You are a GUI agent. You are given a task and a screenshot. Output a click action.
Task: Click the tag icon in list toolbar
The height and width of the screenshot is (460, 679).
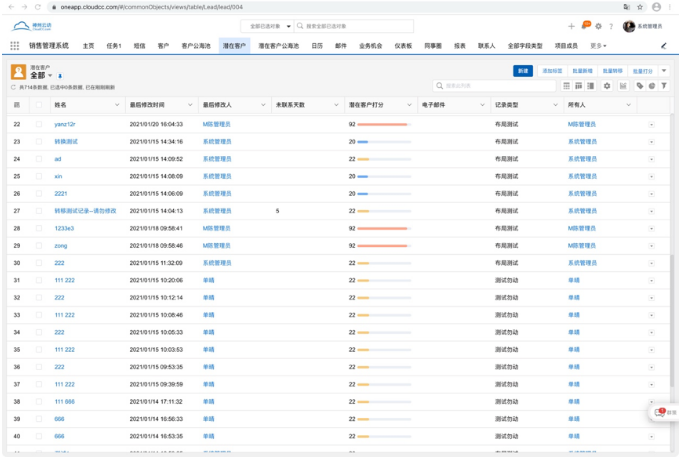(640, 86)
